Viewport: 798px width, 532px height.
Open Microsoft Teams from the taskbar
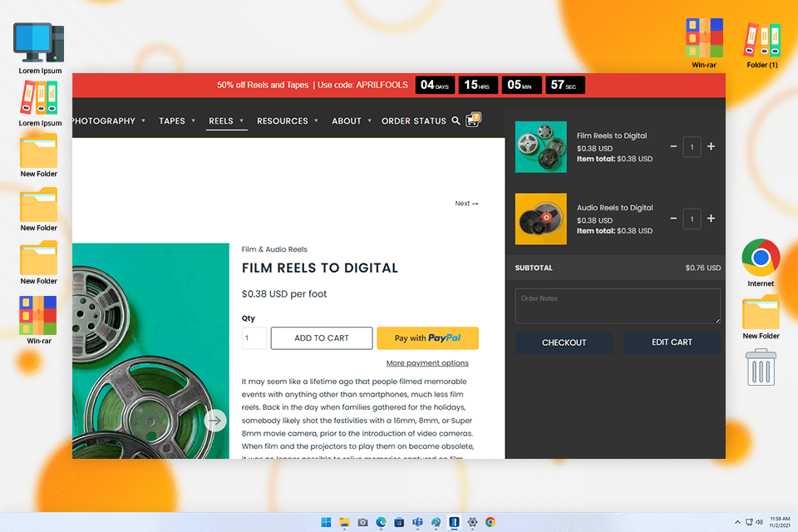pos(418,522)
